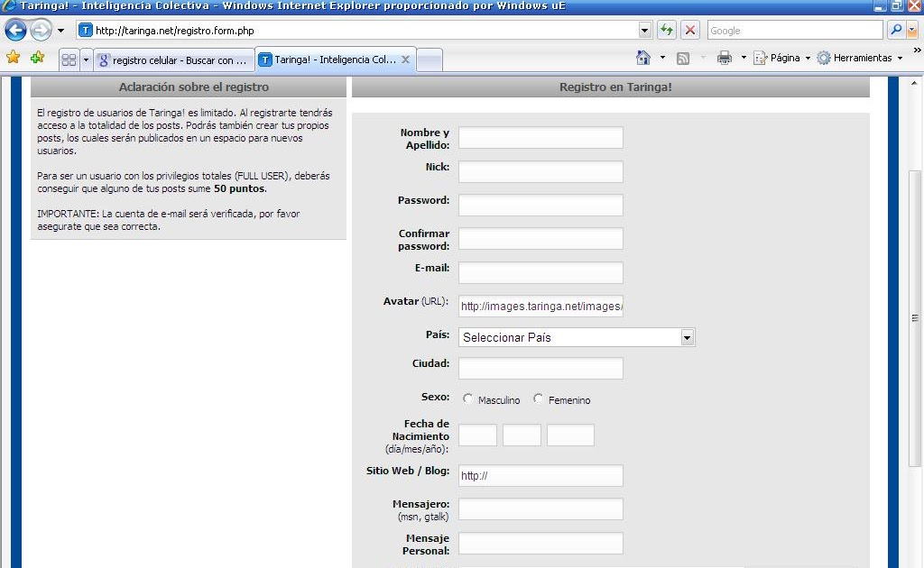Go back with the browser Back arrow

coord(15,30)
